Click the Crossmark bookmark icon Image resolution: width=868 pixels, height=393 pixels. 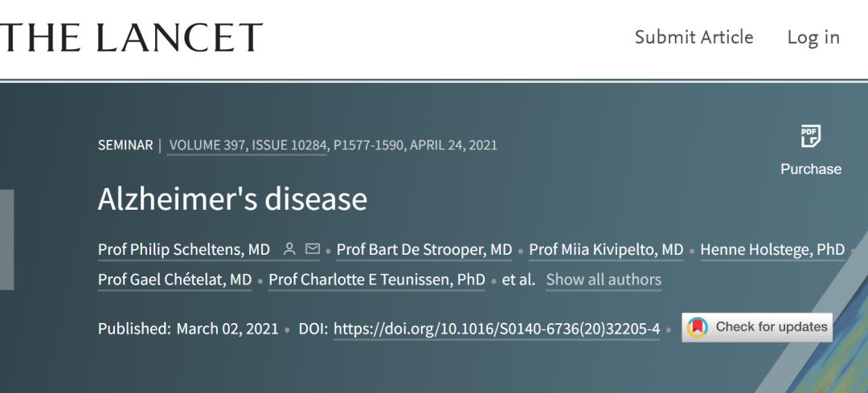pos(698,327)
